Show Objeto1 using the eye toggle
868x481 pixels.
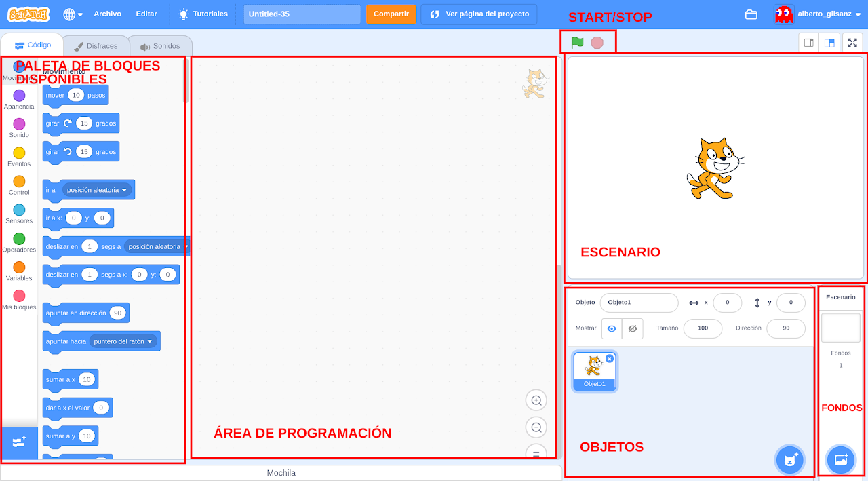612,328
